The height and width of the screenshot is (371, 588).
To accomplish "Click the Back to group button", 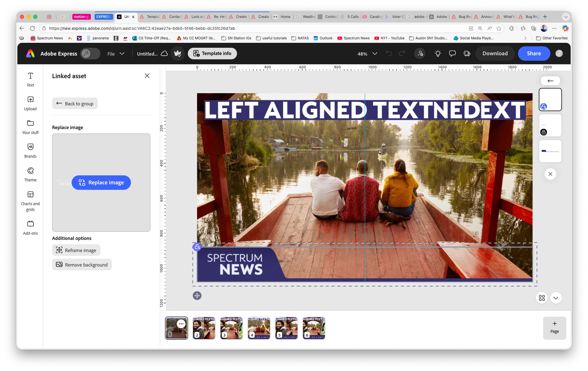I will click(x=75, y=104).
